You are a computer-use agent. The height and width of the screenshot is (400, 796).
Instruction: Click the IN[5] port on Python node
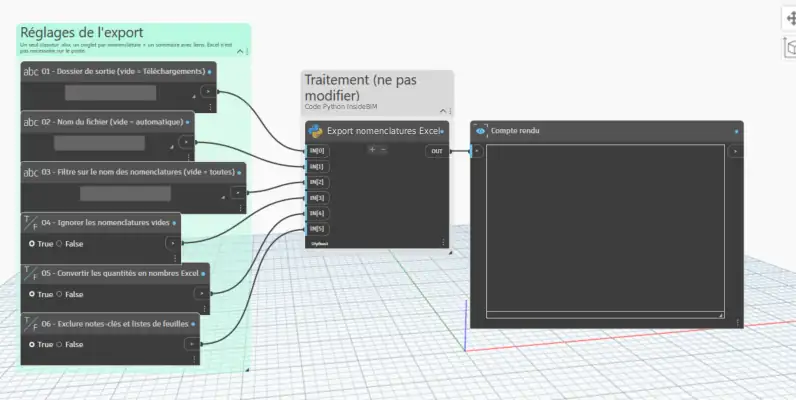[317, 229]
